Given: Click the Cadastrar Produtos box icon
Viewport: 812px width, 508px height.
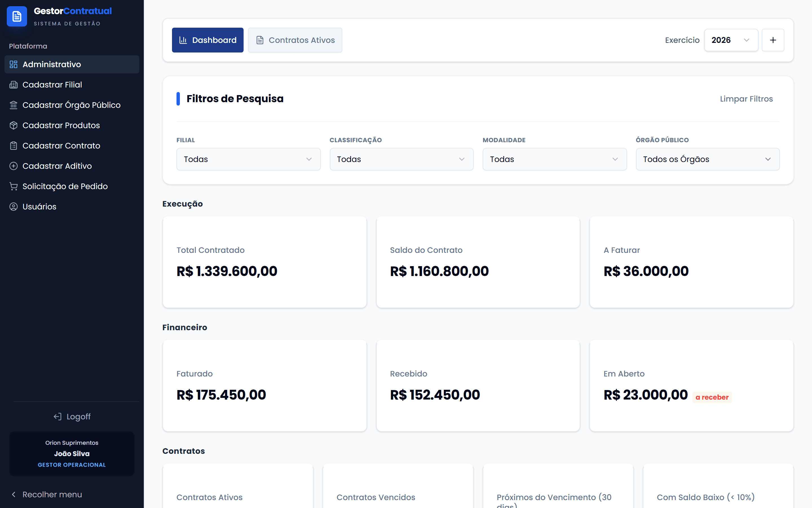Looking at the screenshot, I should click(14, 125).
